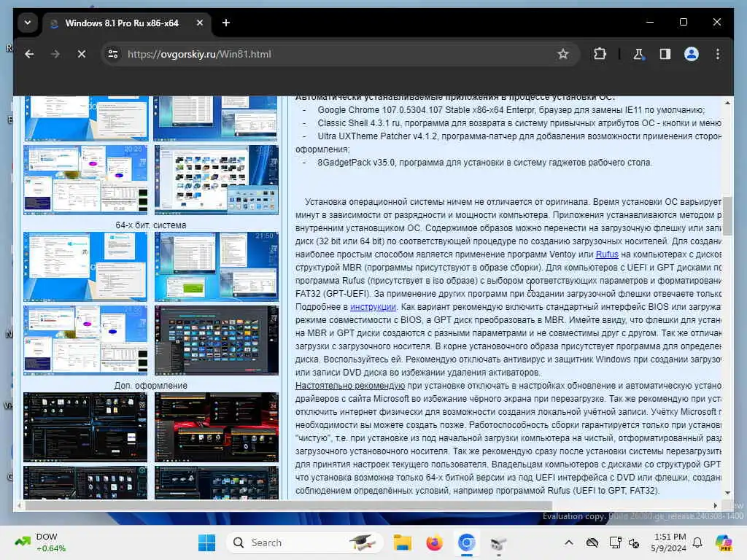Screen dimensions: 747x560
Task: Open the Chrome profile avatar
Action: [x=692, y=54]
